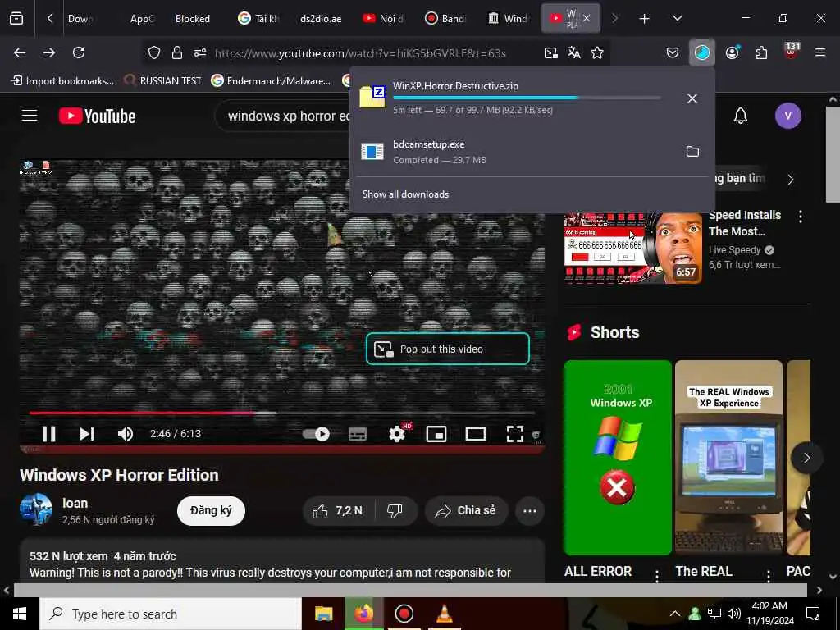This screenshot has width=840, height=630.
Task: Open a new browser tab
Action: pos(645,19)
